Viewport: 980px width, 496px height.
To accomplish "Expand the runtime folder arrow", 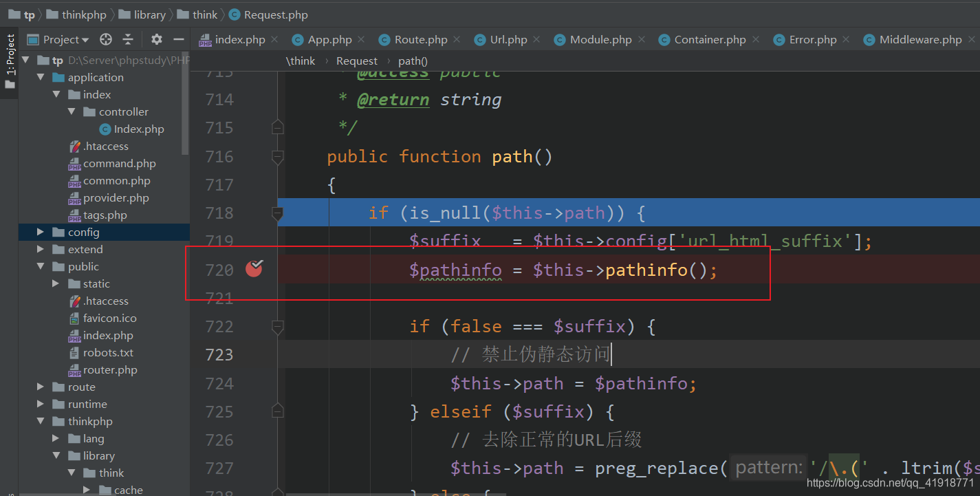I will point(41,404).
